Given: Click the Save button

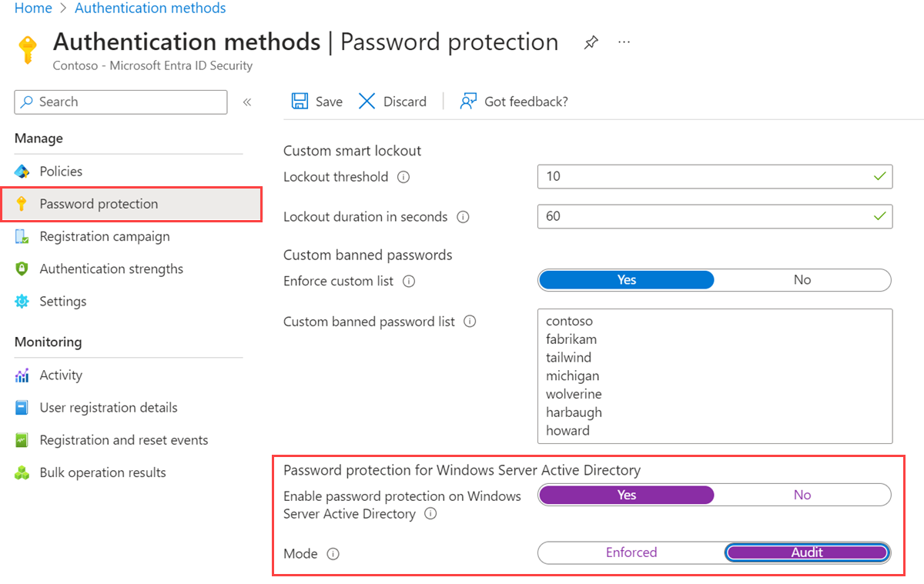Looking at the screenshot, I should [316, 101].
